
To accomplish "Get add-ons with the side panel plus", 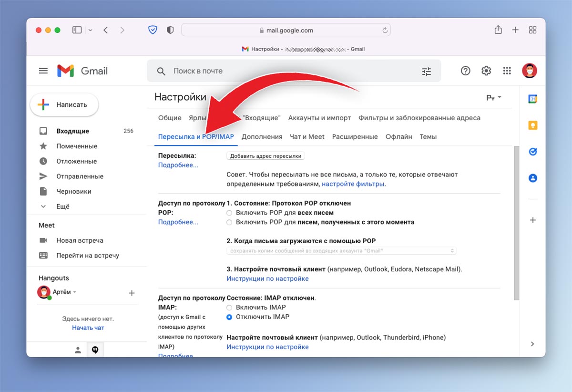I will 533,220.
